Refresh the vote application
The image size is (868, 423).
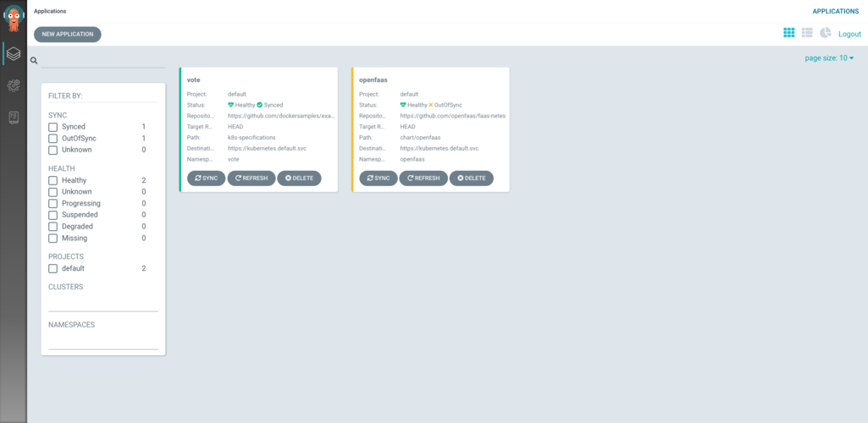(252, 178)
